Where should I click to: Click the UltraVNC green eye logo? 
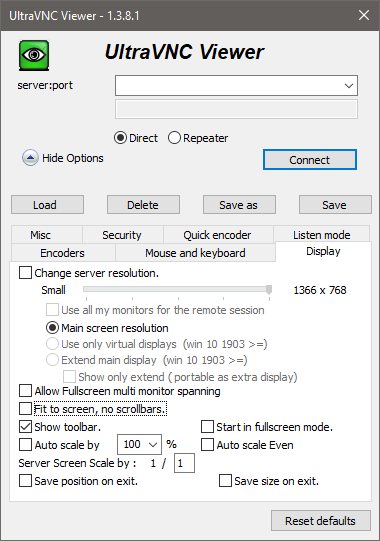[34, 55]
